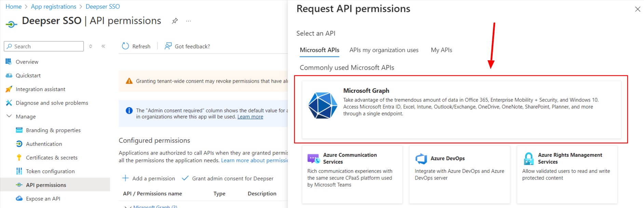
Task: Click the Integration assistant rocket icon
Action: point(9,89)
